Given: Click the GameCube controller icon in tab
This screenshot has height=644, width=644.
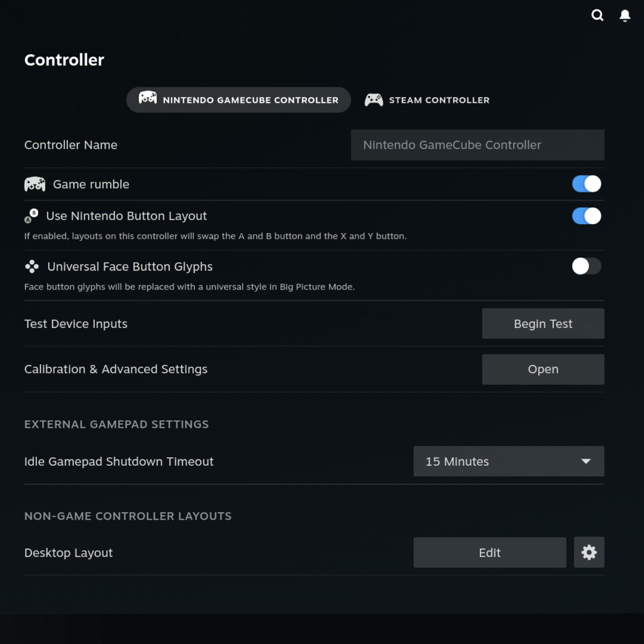Looking at the screenshot, I should point(148,97).
